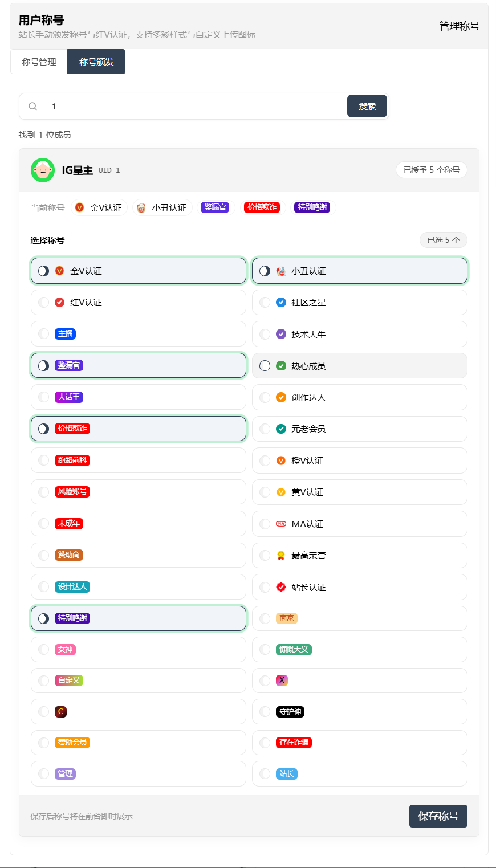Deselect the 特别鸣谢 title option
The width and height of the screenshot is (496, 868).
(43, 618)
